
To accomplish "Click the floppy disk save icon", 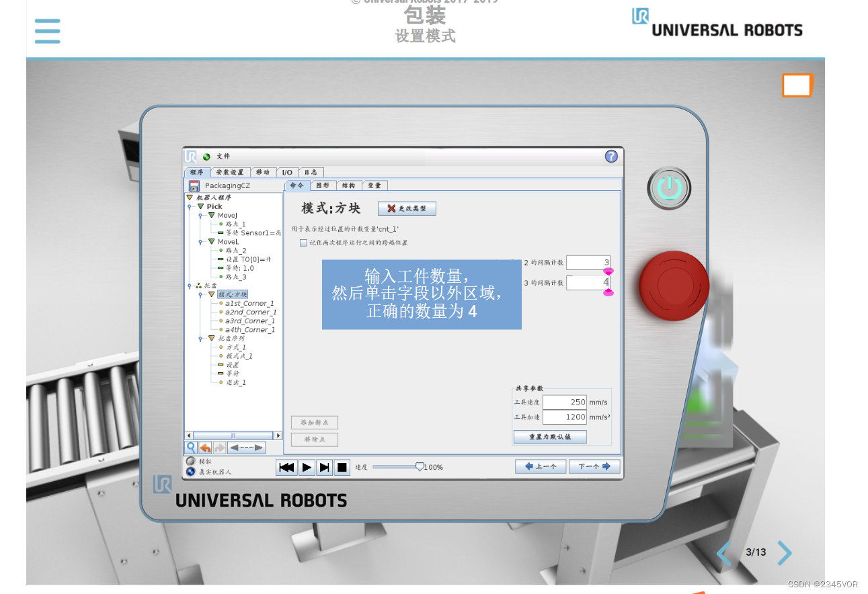I will [x=194, y=186].
